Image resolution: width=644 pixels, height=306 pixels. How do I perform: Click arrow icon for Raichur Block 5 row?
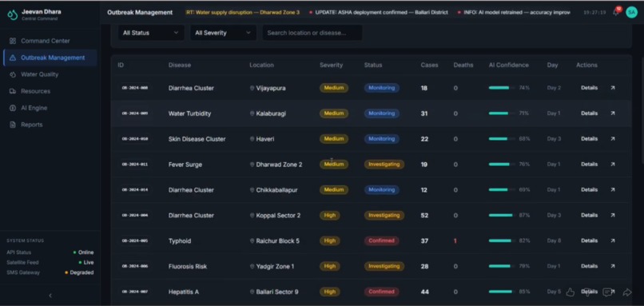click(613, 240)
